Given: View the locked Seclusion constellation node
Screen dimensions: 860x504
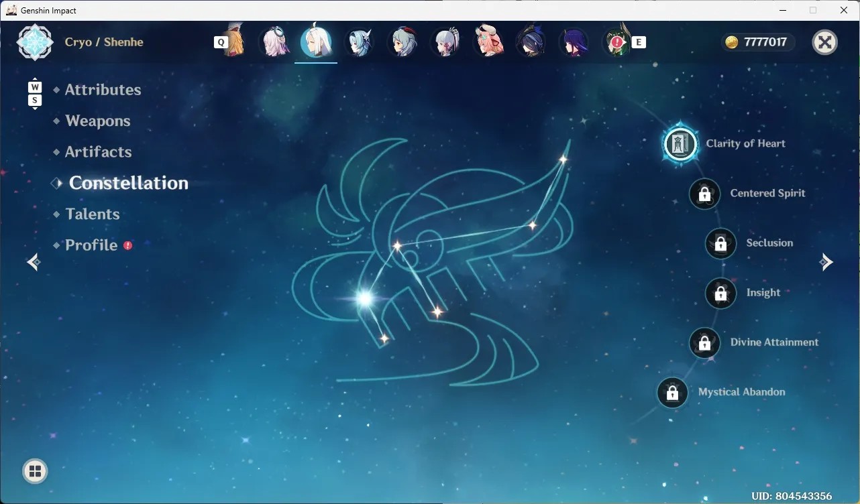Looking at the screenshot, I should (720, 243).
